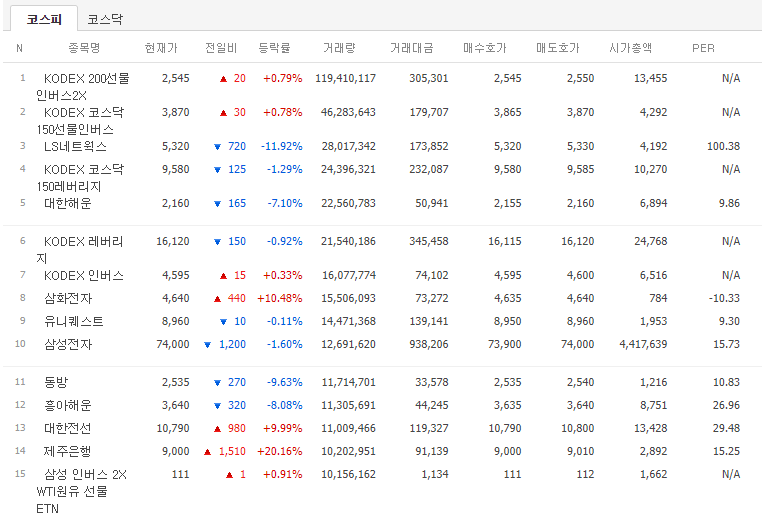
Task: Click the down arrow beside 320 in 흥아해운 row
Action: 217,405
